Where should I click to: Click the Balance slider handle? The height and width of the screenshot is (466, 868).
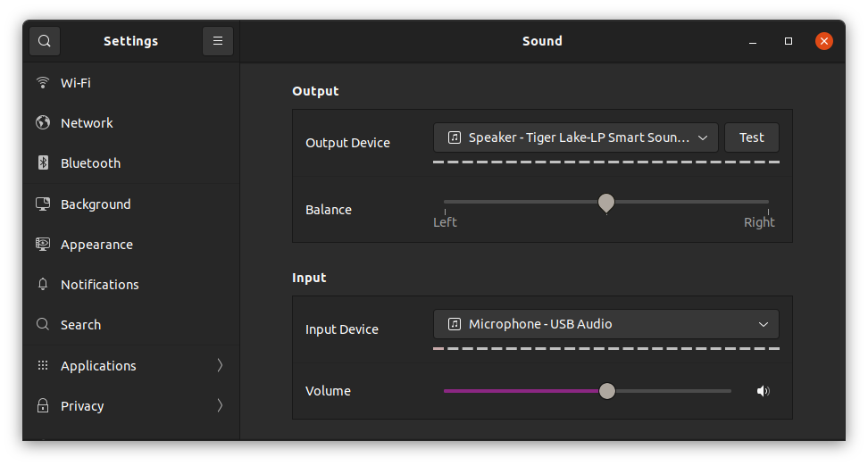click(x=606, y=203)
